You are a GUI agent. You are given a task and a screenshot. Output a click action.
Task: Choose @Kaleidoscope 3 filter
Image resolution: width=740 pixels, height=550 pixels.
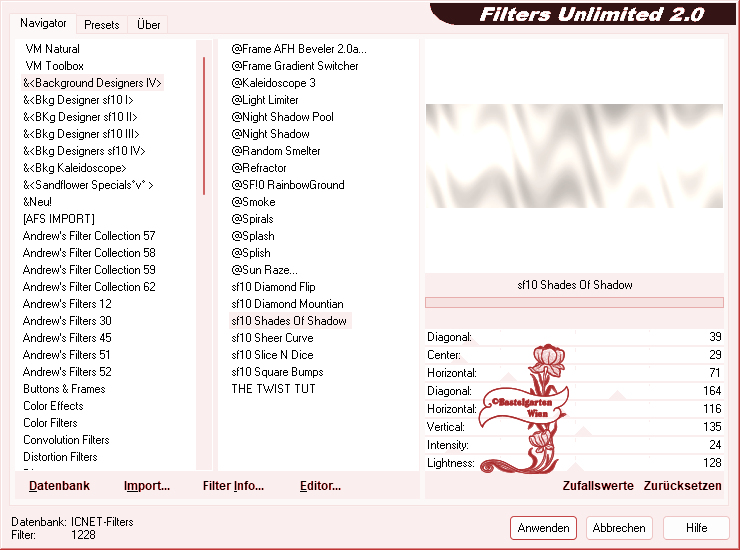(x=273, y=83)
